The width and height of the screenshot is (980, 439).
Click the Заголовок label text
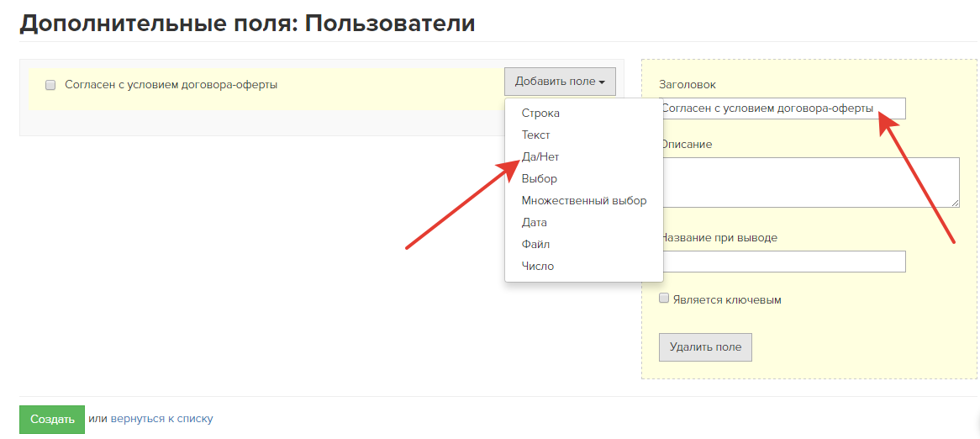click(688, 84)
